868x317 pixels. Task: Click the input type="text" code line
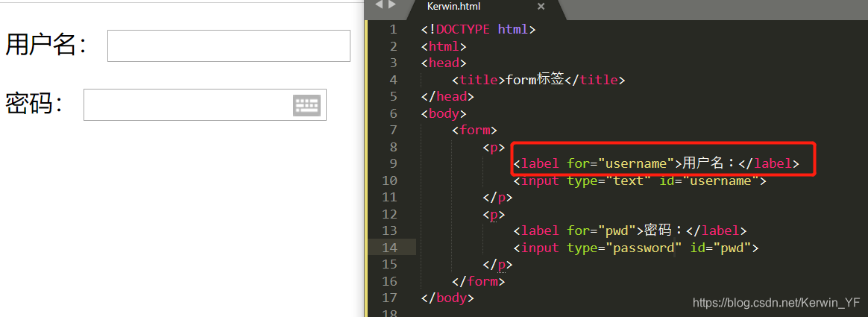tap(640, 181)
